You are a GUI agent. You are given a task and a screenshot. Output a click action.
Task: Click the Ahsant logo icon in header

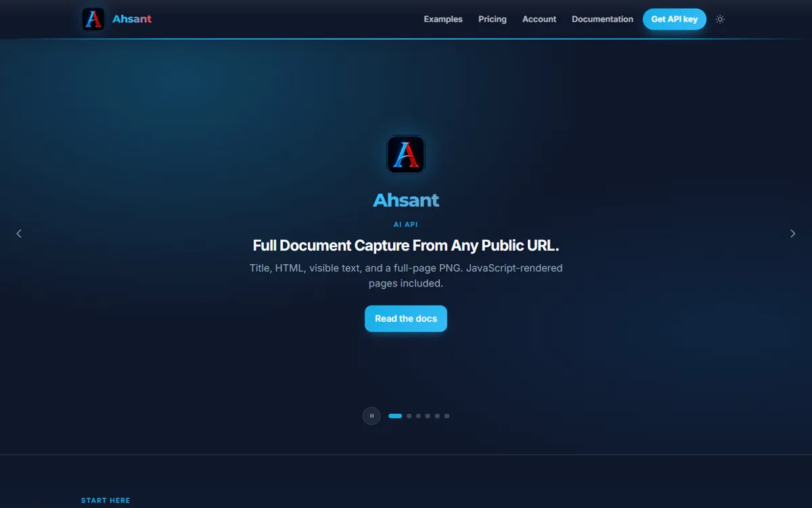[x=93, y=19]
